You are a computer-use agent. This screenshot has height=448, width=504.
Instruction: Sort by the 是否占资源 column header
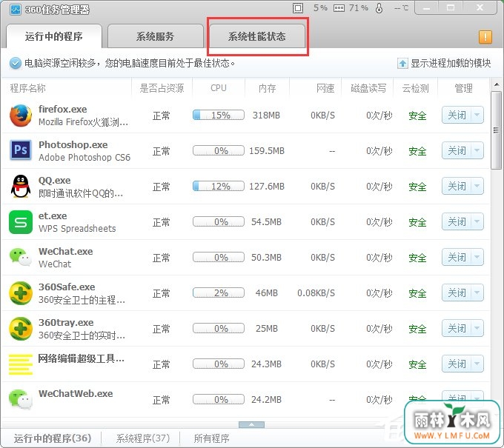pyautogui.click(x=162, y=88)
